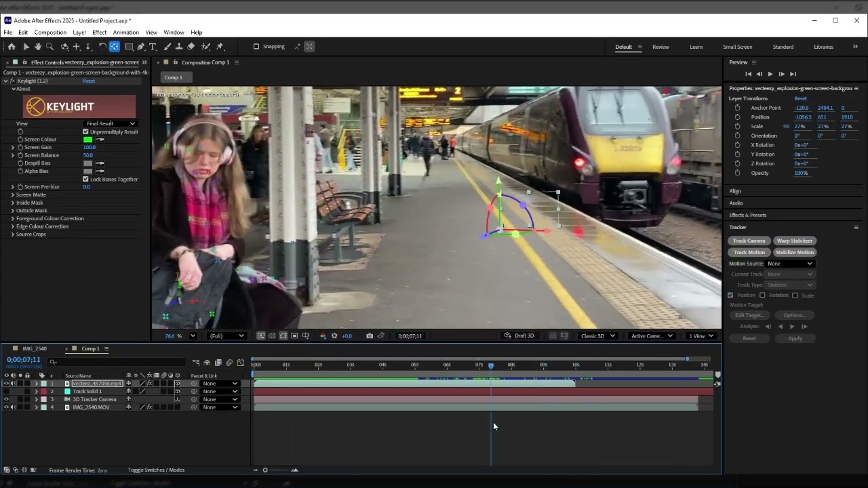Select the Puppet Pin tool
Image resolution: width=868 pixels, height=488 pixels.
click(x=220, y=47)
